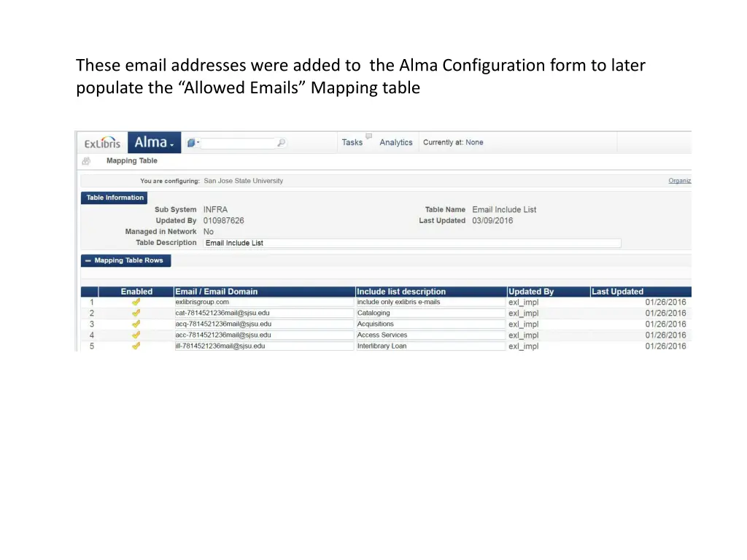Image resolution: width=747 pixels, height=560 pixels.
Task: Click the magnifier search icon
Action: (x=281, y=142)
